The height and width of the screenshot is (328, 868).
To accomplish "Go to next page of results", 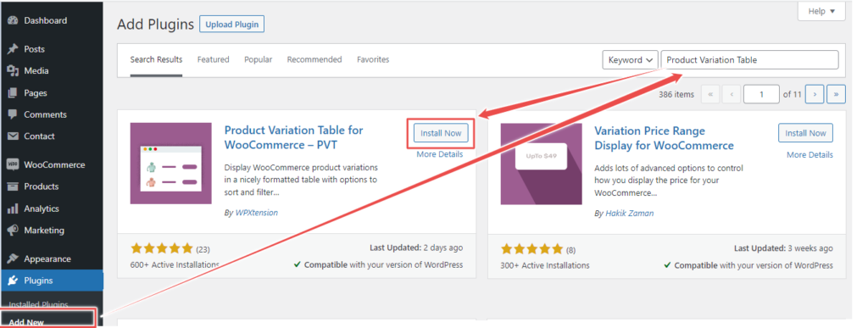I will (815, 95).
